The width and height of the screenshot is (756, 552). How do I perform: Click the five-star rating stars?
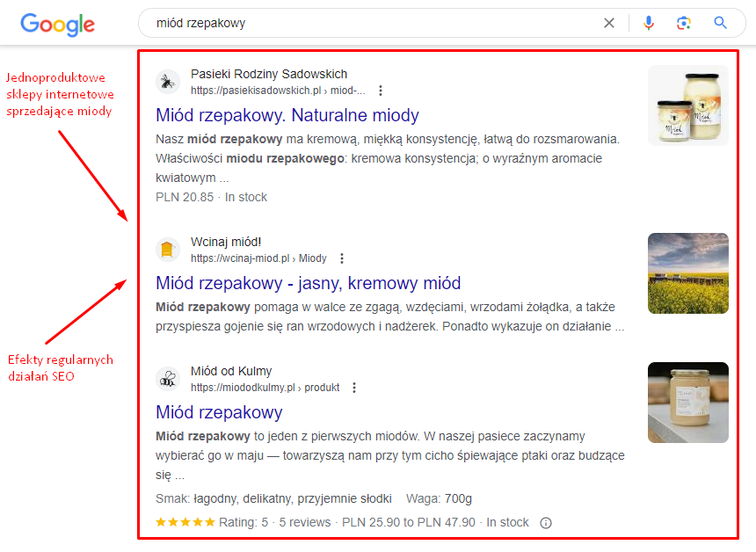click(185, 521)
